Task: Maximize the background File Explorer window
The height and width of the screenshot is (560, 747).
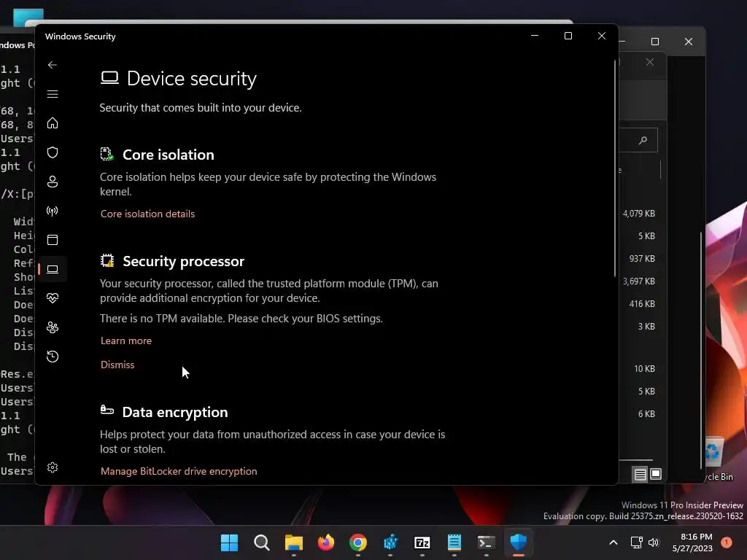Action: 655,42
